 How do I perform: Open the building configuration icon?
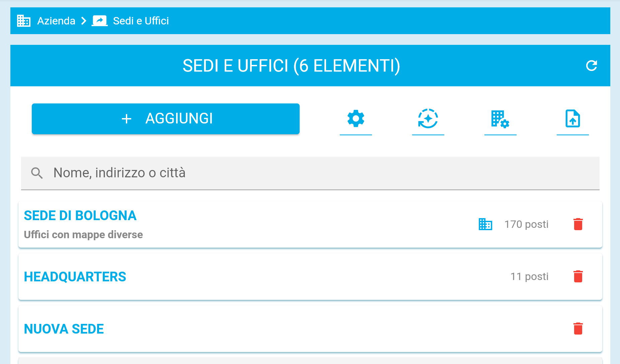[x=500, y=119]
